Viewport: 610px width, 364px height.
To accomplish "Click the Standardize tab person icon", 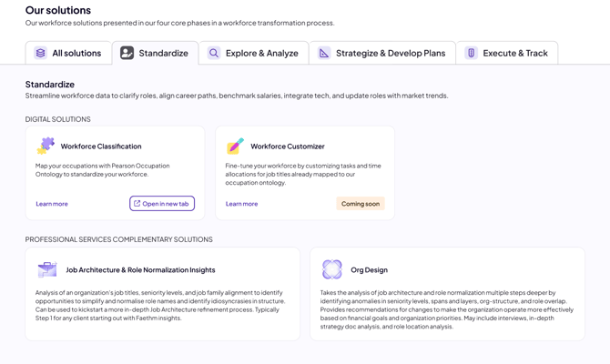I will tap(127, 53).
